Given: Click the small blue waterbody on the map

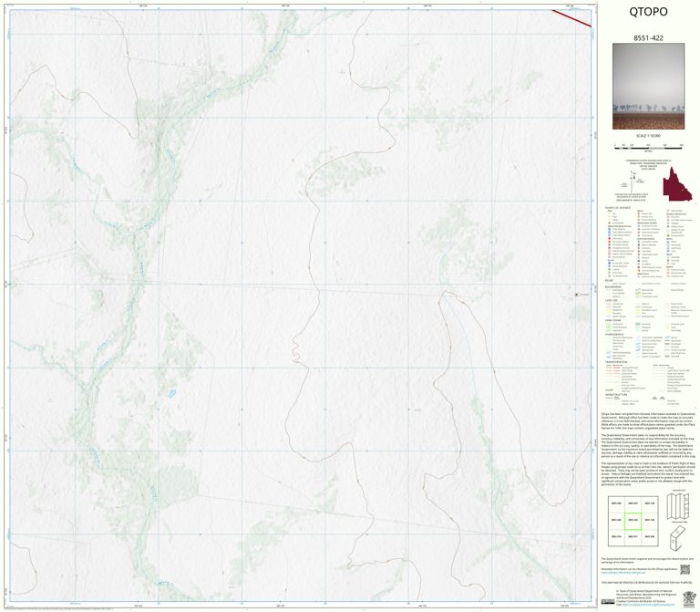Looking at the screenshot, I should tap(171, 394).
